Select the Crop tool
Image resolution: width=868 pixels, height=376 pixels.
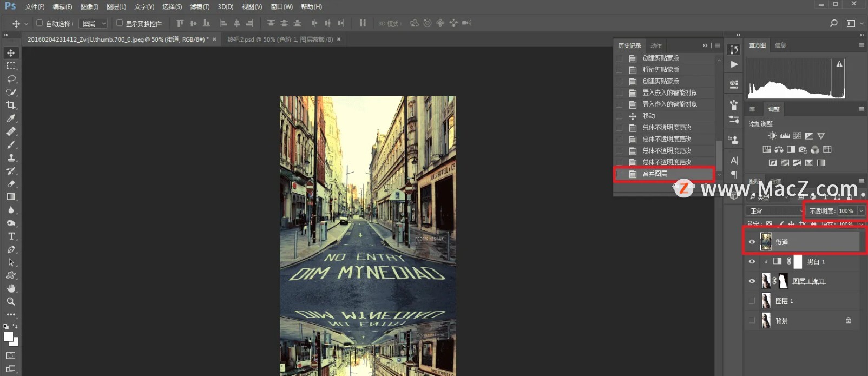[11, 105]
